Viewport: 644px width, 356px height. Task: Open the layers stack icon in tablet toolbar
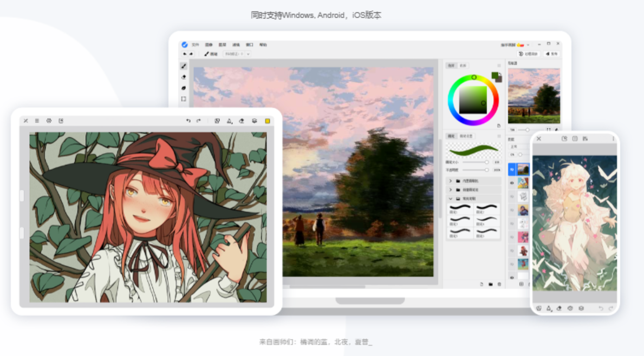254,121
